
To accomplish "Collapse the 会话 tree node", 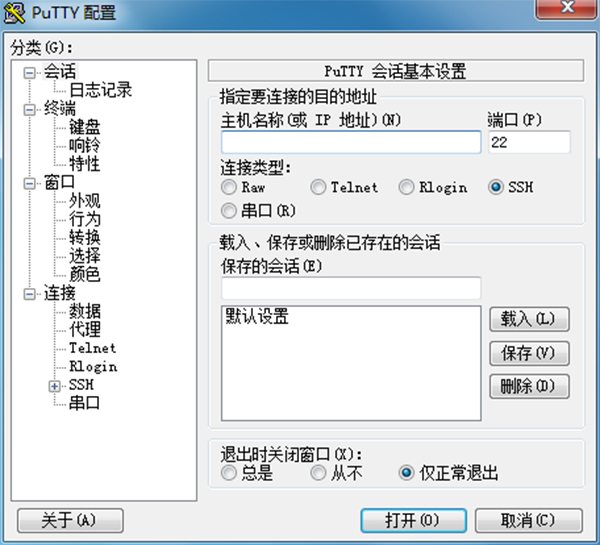I will click(x=29, y=73).
